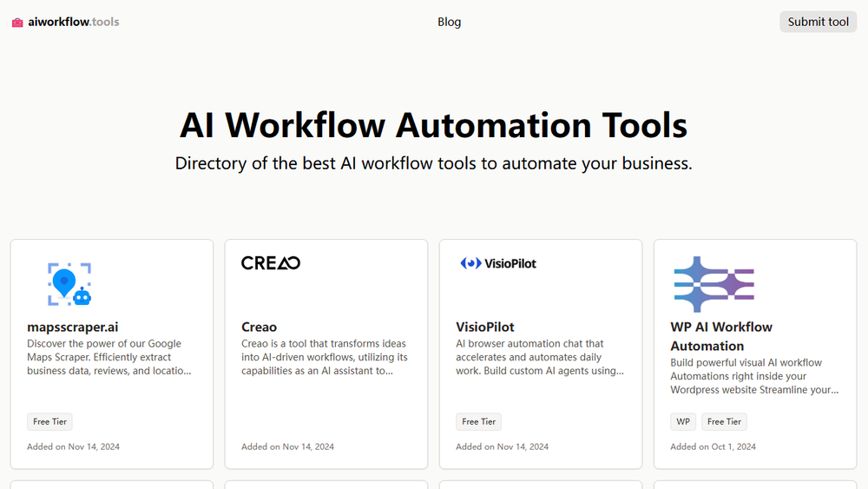Click the VisioPilot description text
This screenshot has width=868, height=489.
coord(540,357)
